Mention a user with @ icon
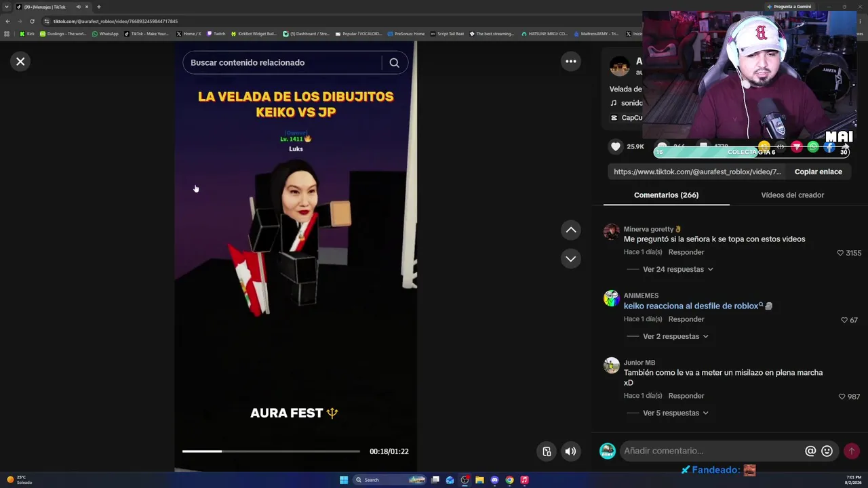 point(810,451)
